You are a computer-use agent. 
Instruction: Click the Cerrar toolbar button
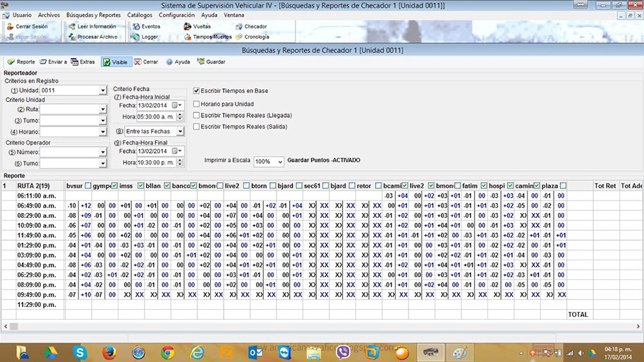(x=146, y=62)
